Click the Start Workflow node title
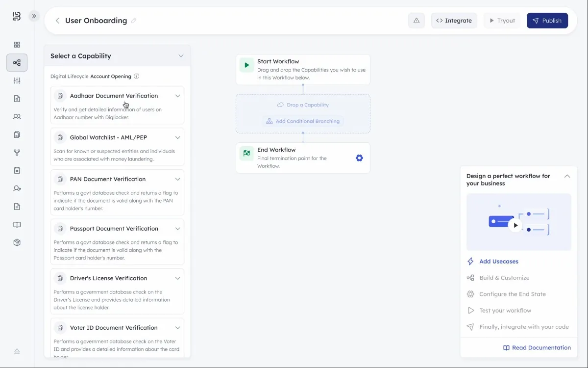This screenshot has width=588, height=368. pyautogui.click(x=278, y=61)
